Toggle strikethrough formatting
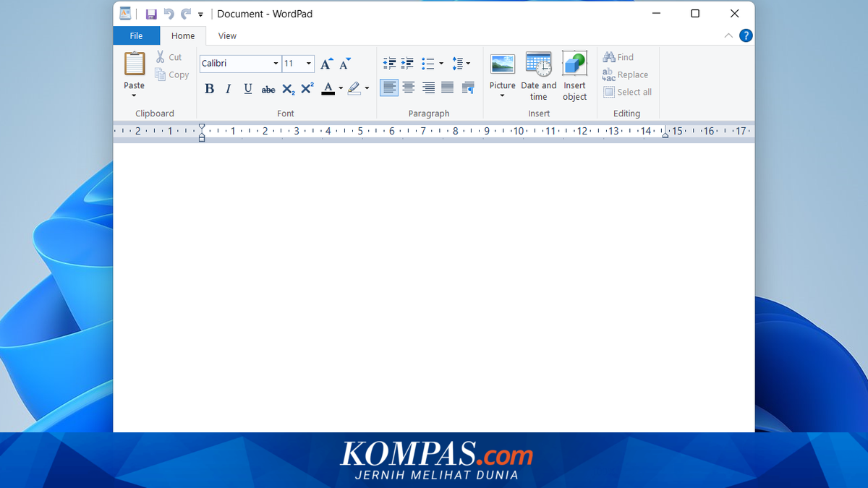The width and height of the screenshot is (868, 488). pos(268,90)
